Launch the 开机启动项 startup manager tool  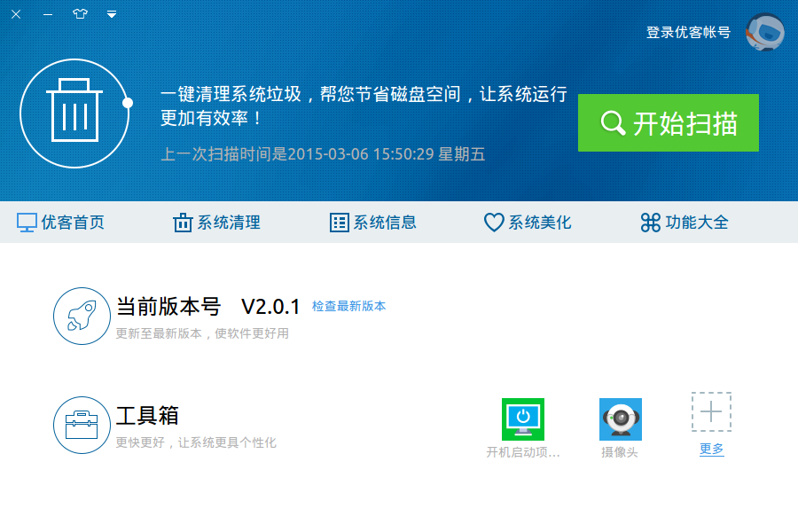click(x=522, y=421)
